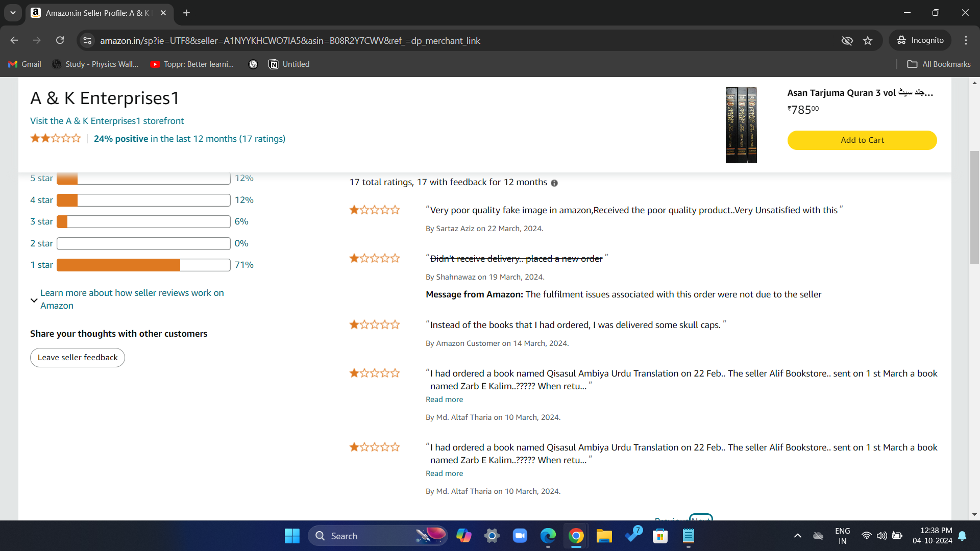Add the Quran set to cart
This screenshot has width=980, height=551.
click(x=862, y=140)
